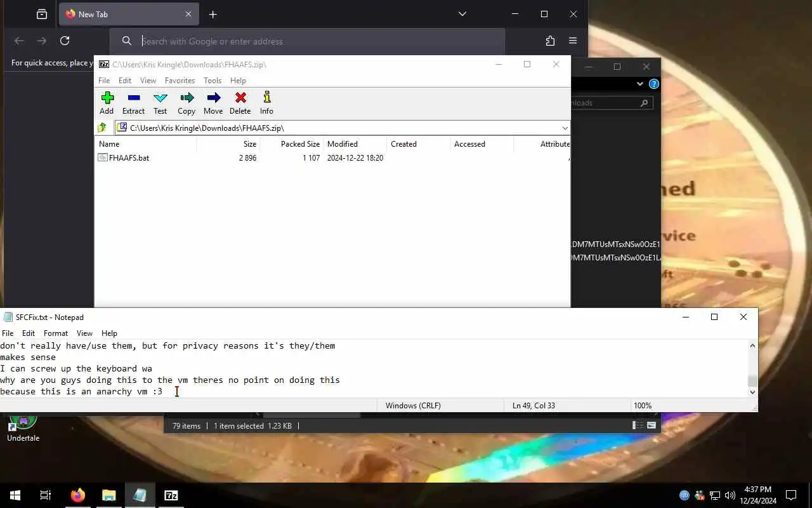This screenshot has width=812, height=508.
Task: Open File Explorer help question mark icon
Action: [x=654, y=84]
